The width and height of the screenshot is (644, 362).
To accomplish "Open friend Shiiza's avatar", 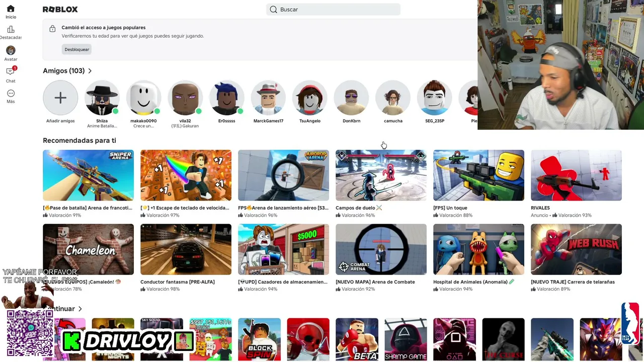I will [102, 98].
